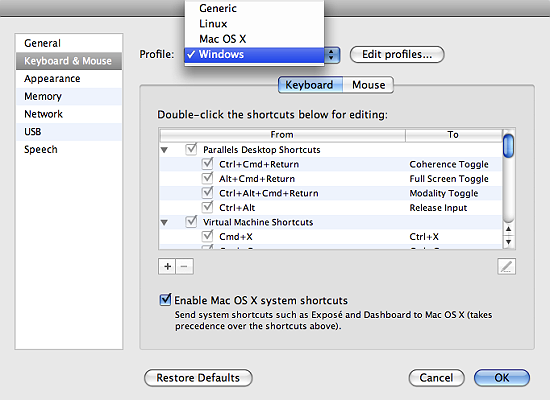Open Memory settings in the sidebar
Screen dimensions: 550x400
click(69, 96)
